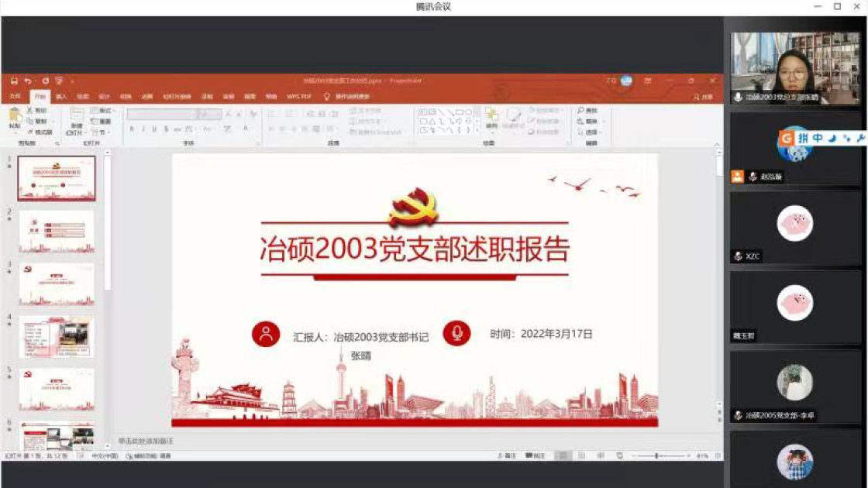Viewport: 868px width, 488px height.
Task: Click the zoom slider in the status bar
Action: point(656,456)
